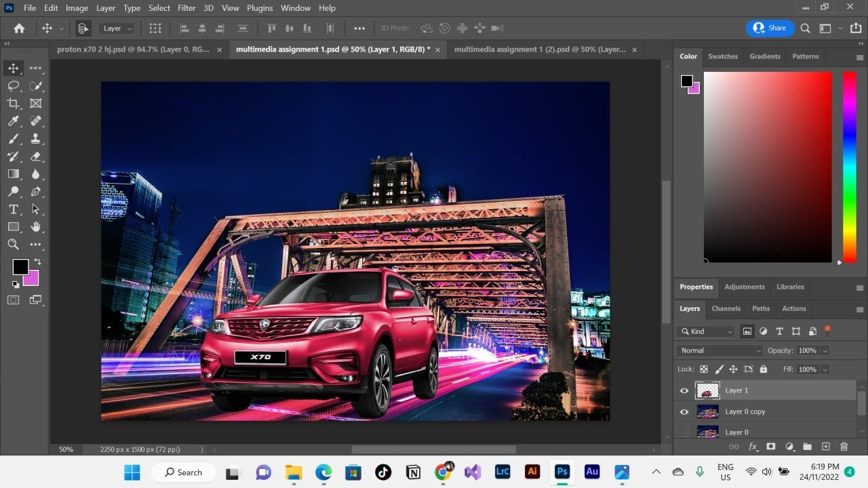Select the Crop tool
Viewport: 868px width, 488px height.
pyautogui.click(x=13, y=104)
